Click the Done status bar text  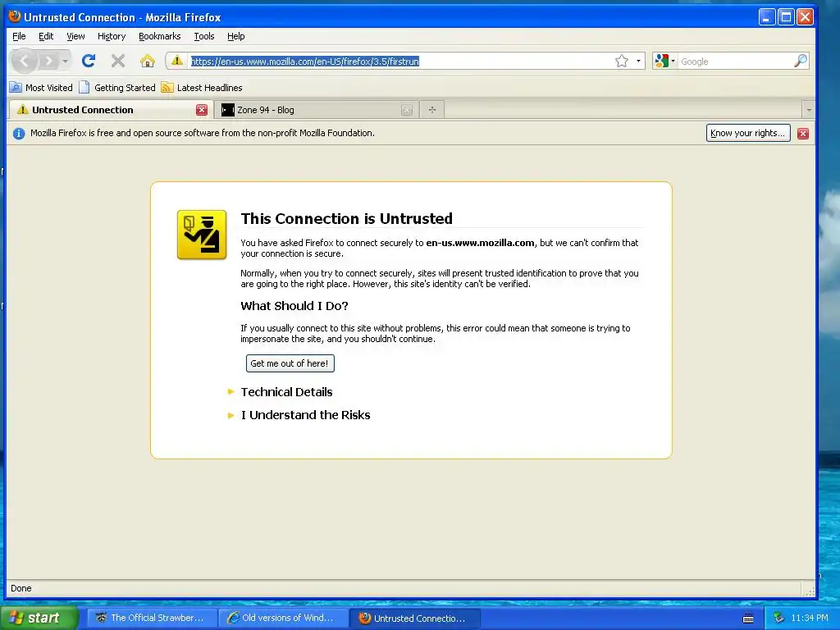coord(21,588)
